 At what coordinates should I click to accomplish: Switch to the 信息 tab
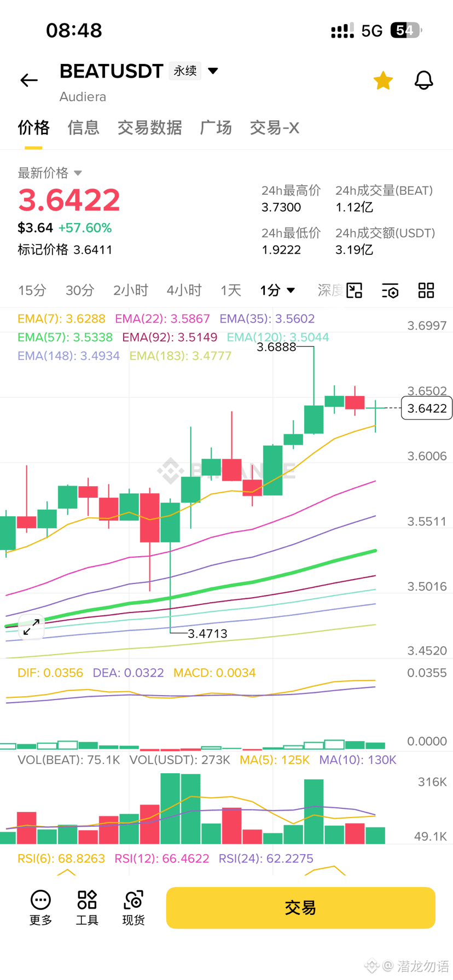point(83,127)
